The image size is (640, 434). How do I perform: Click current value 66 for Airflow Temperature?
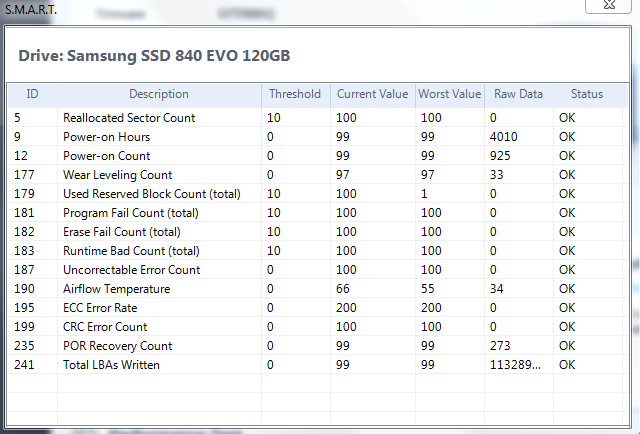click(343, 289)
